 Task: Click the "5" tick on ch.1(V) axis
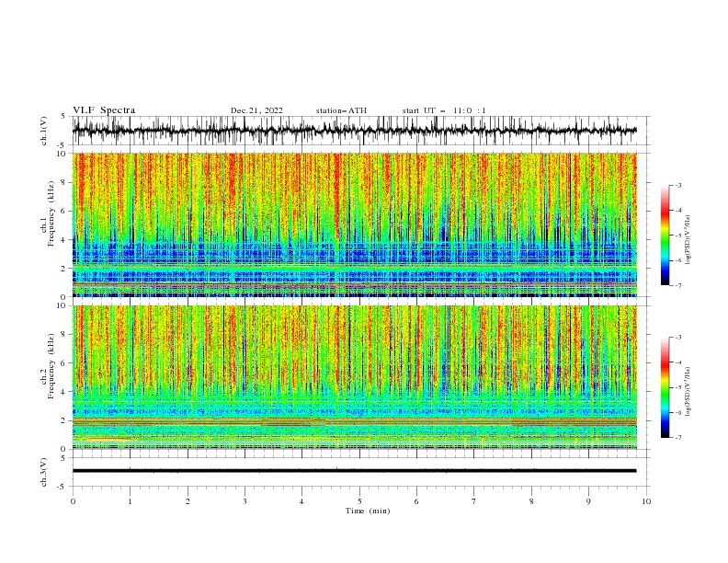64,117
